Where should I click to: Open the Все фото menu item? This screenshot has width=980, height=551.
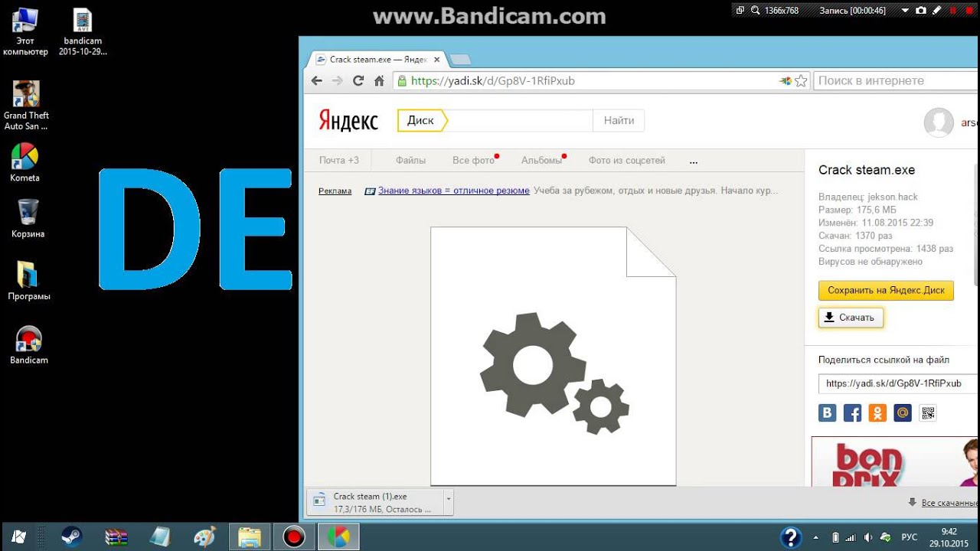pyautogui.click(x=473, y=161)
